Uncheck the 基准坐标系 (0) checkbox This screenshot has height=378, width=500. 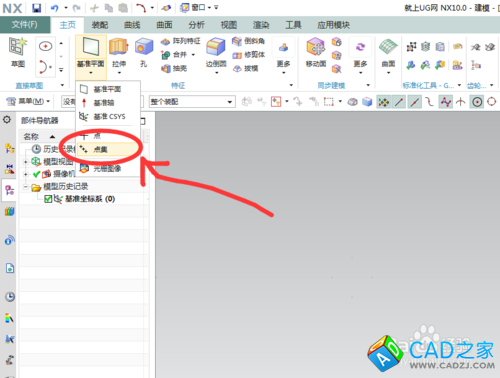(x=48, y=199)
